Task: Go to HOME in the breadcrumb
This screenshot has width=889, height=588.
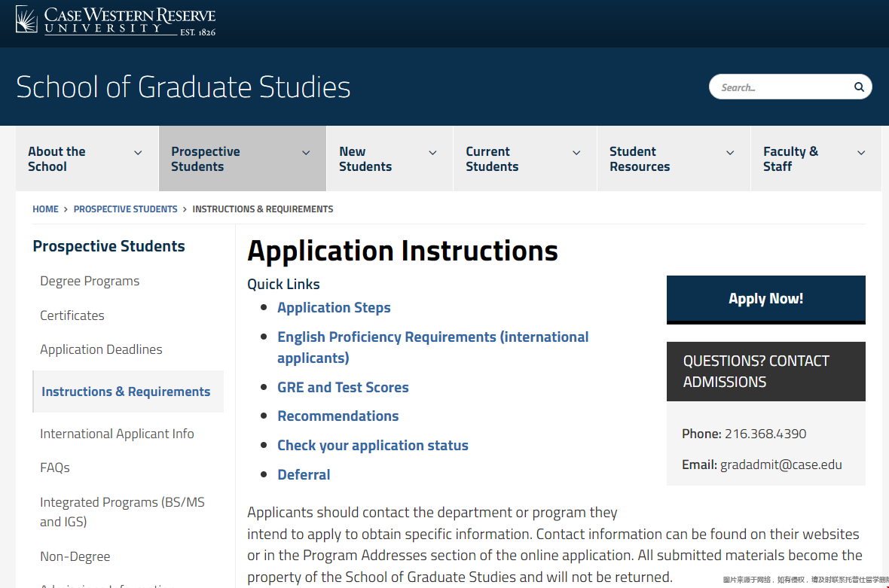Action: [x=45, y=209]
